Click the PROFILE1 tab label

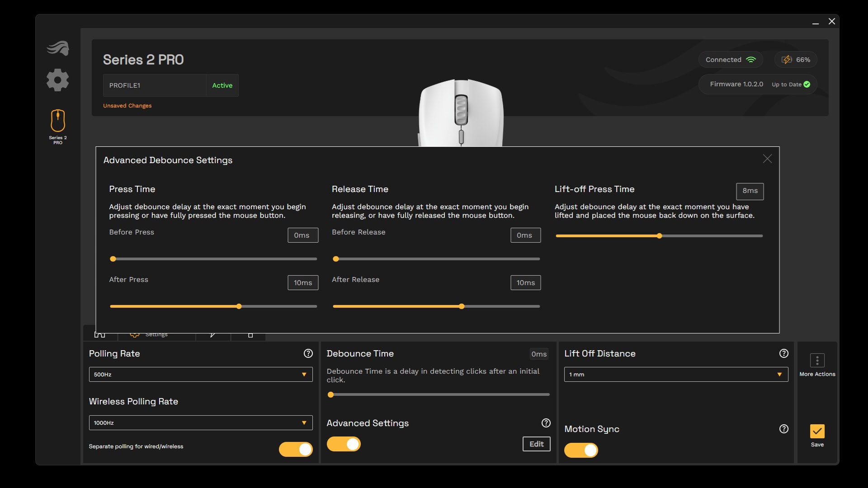[x=124, y=85]
